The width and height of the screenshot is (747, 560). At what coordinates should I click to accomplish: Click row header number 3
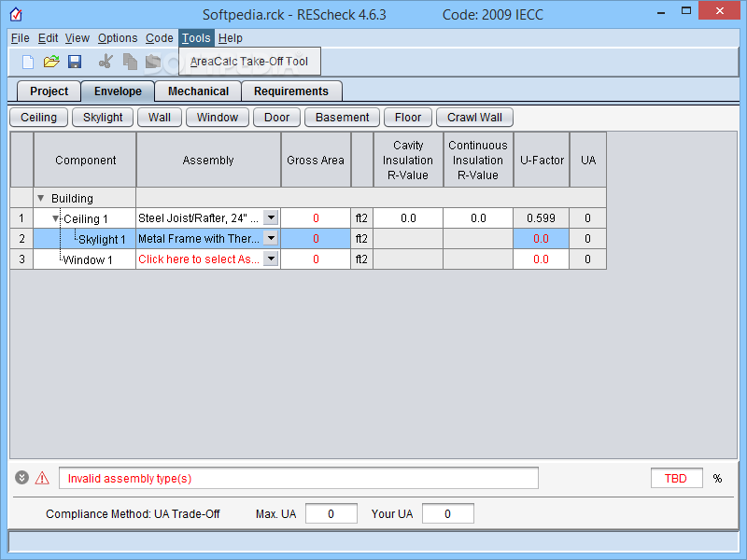[x=21, y=259]
